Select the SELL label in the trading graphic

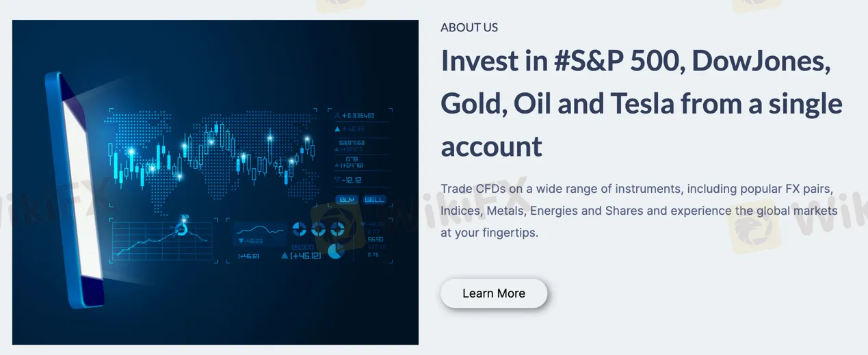[x=374, y=200]
